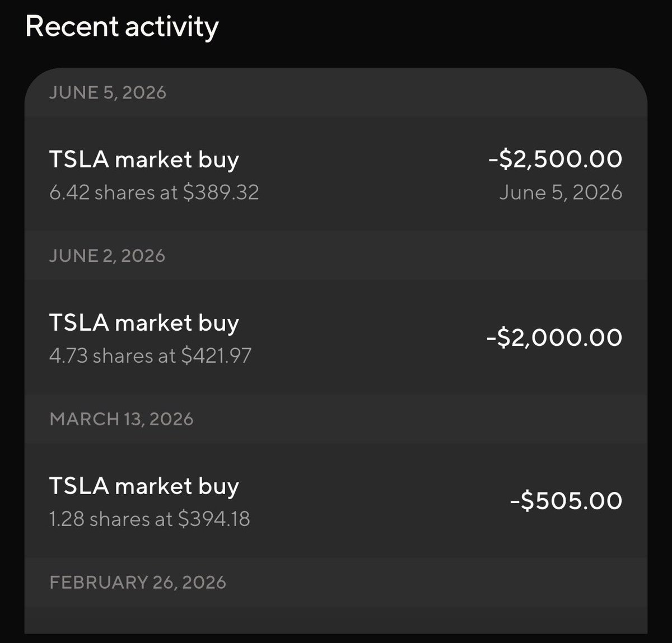Viewport: 672px width, 643px height.
Task: Click '4.73 shares at $421.97' detail text
Action: (x=151, y=356)
